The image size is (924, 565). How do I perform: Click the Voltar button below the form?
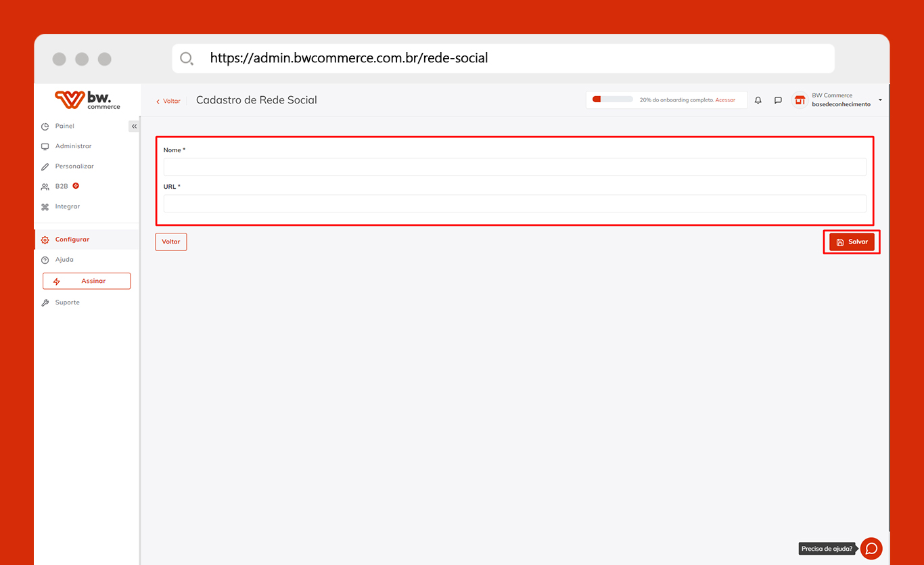tap(171, 242)
